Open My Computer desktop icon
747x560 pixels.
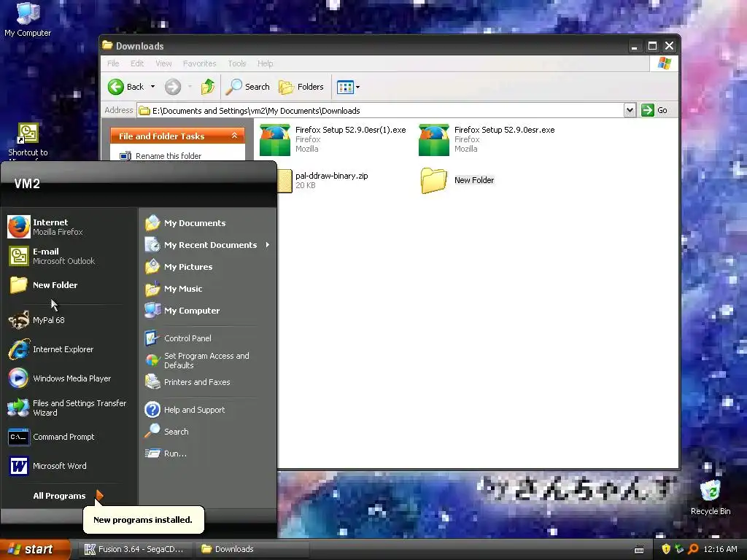click(x=28, y=20)
